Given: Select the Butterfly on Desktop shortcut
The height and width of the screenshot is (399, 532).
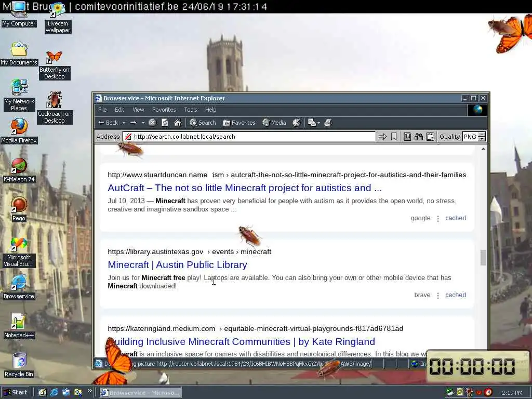Looking at the screenshot, I should [54, 65].
